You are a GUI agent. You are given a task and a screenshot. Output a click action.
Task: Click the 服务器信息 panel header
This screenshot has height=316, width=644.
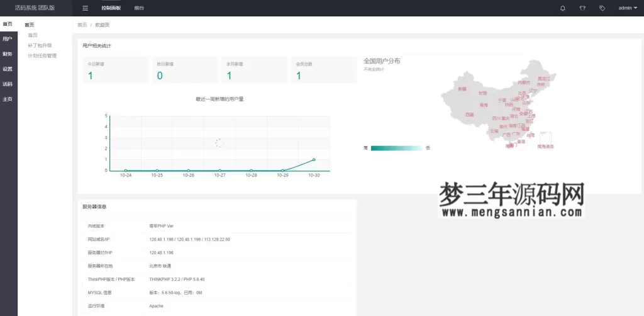pos(94,207)
